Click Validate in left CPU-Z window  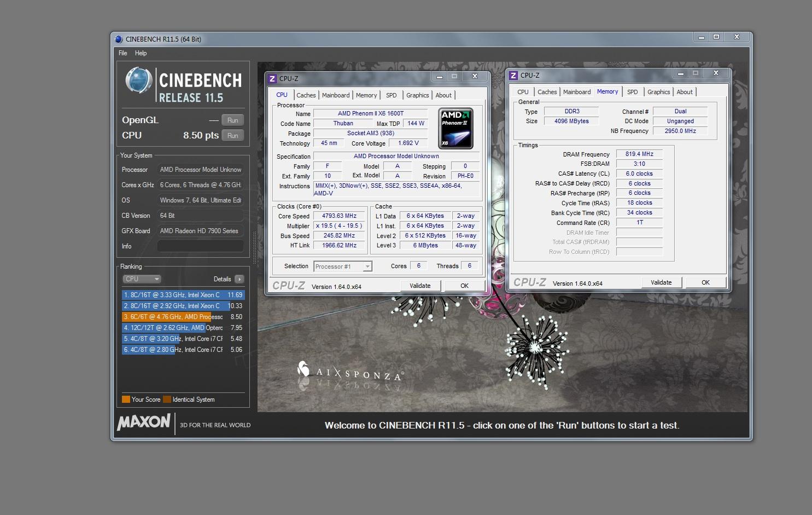(x=420, y=286)
